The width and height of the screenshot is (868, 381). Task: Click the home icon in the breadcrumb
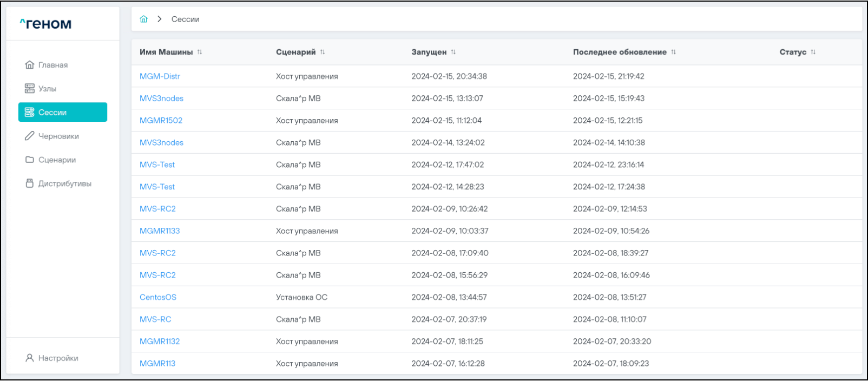(x=143, y=19)
